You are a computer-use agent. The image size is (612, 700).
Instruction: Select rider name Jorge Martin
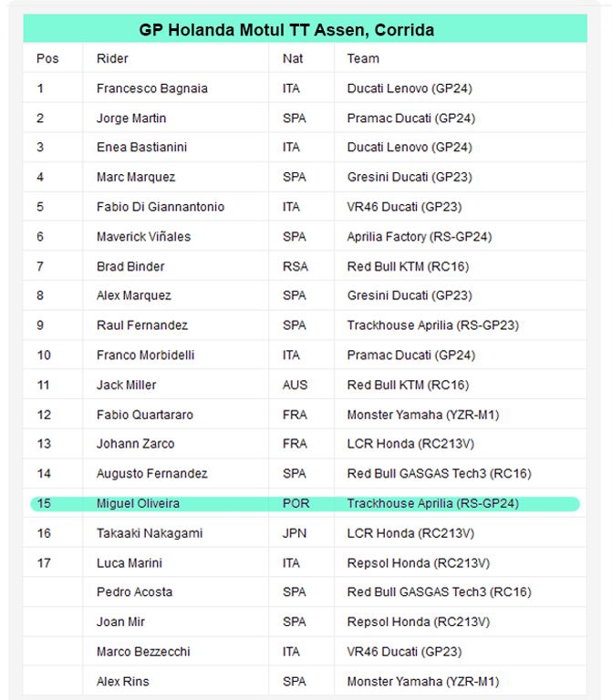click(131, 118)
